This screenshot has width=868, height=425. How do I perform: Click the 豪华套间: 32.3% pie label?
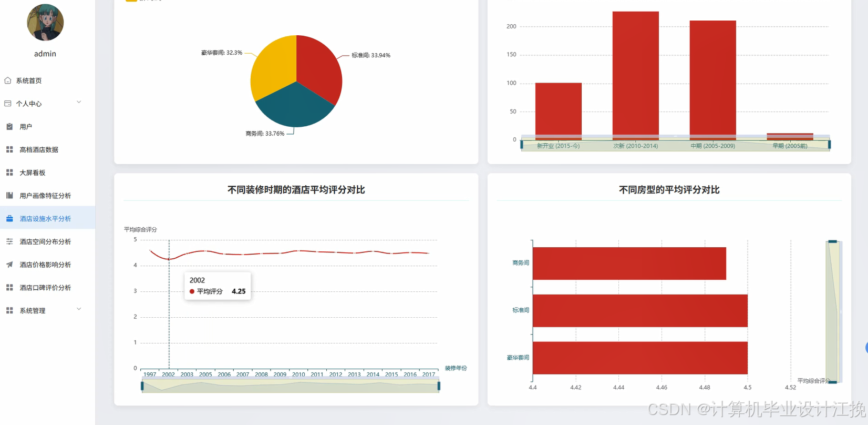222,53
